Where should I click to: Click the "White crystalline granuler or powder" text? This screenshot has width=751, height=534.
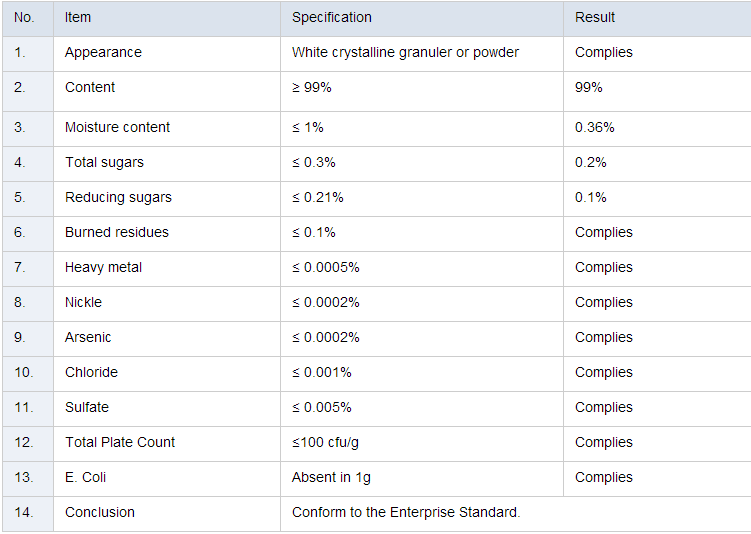coord(405,52)
